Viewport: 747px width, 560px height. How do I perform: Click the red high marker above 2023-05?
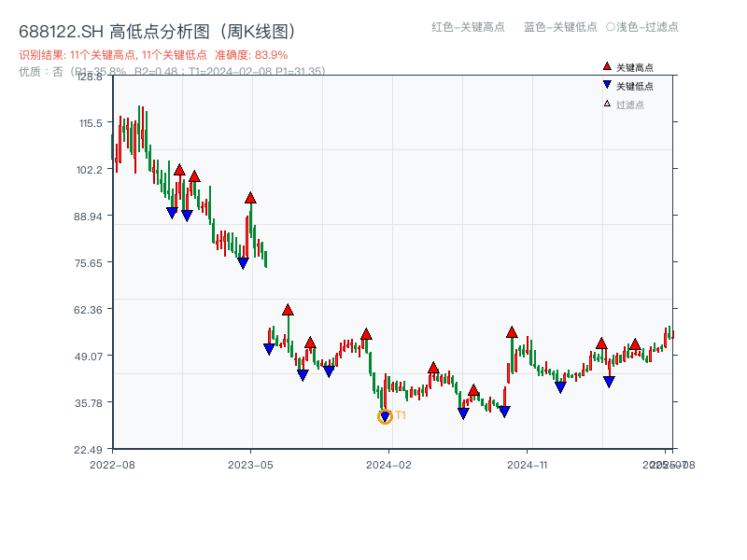click(250, 198)
